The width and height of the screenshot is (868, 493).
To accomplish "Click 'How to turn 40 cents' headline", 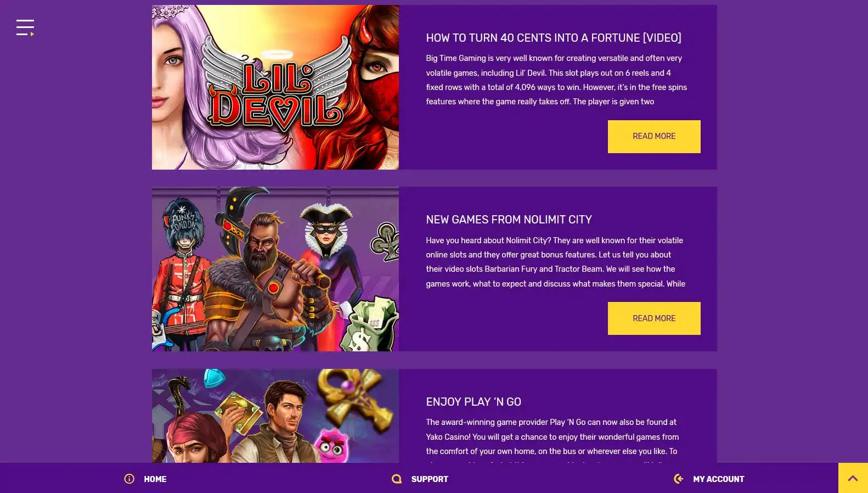I will [x=554, y=38].
